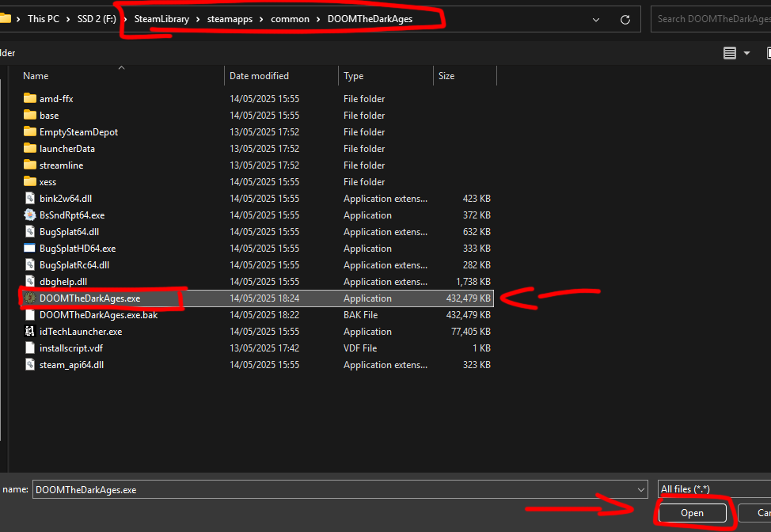Change view layout using the list view icon

730,53
